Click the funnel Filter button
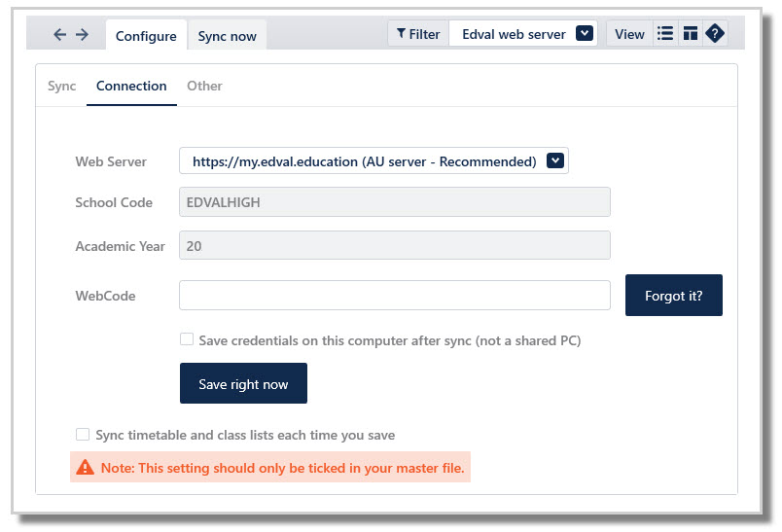782x532 pixels. (418, 34)
